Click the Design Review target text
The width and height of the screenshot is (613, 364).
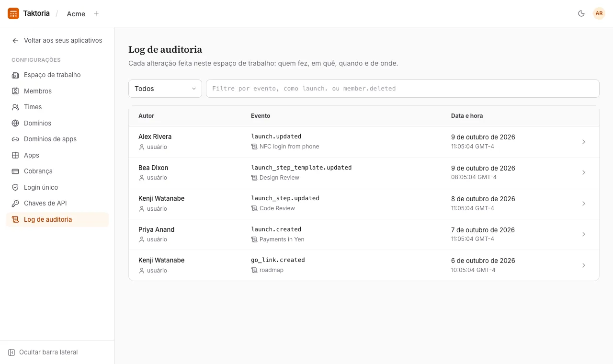(x=279, y=178)
